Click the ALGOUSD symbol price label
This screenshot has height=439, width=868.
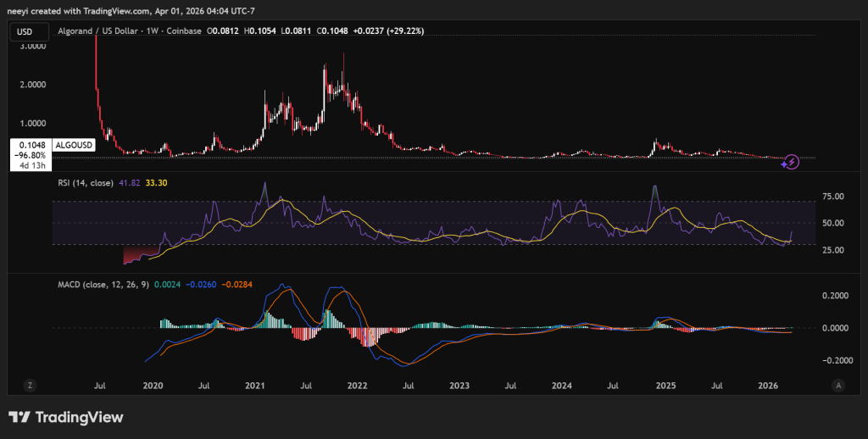tap(74, 146)
